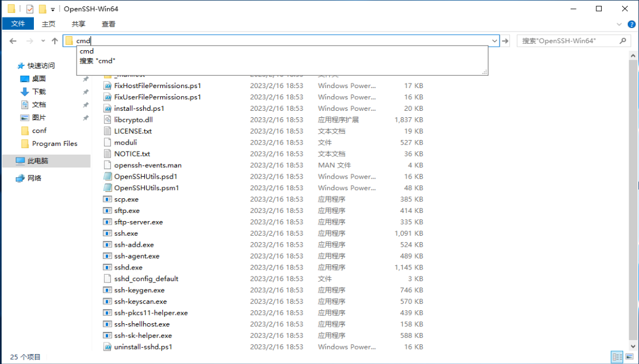Select the ssh-keygen.exe application icon

coord(107,290)
